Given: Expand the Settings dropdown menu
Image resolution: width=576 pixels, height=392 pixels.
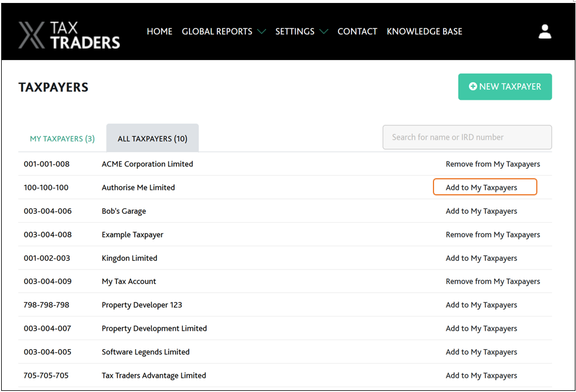Looking at the screenshot, I should [301, 31].
